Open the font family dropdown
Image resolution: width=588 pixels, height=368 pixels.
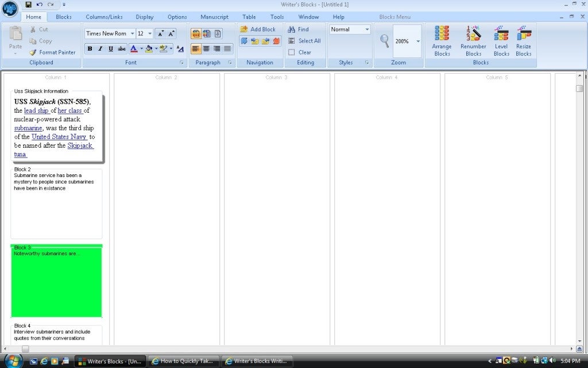coord(133,33)
